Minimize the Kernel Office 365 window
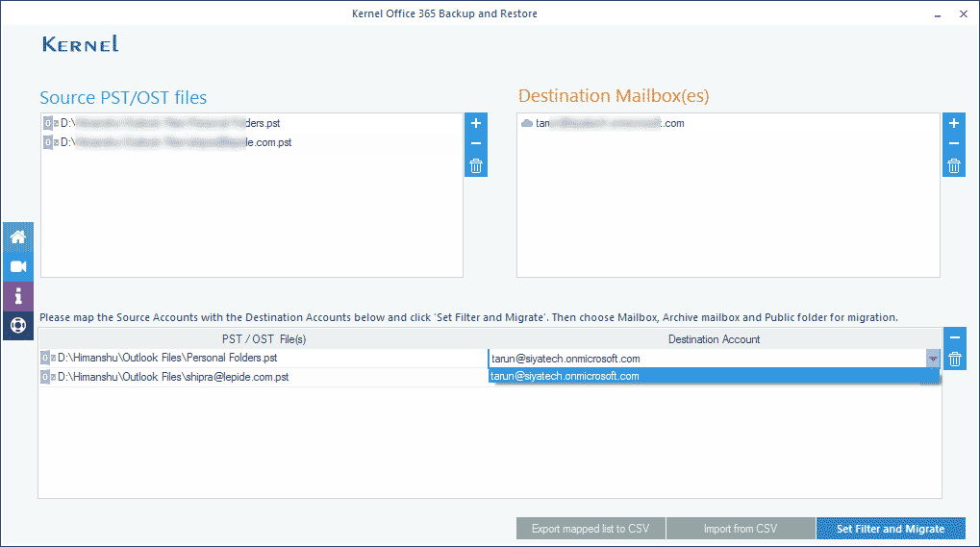The image size is (980, 547). tap(938, 14)
